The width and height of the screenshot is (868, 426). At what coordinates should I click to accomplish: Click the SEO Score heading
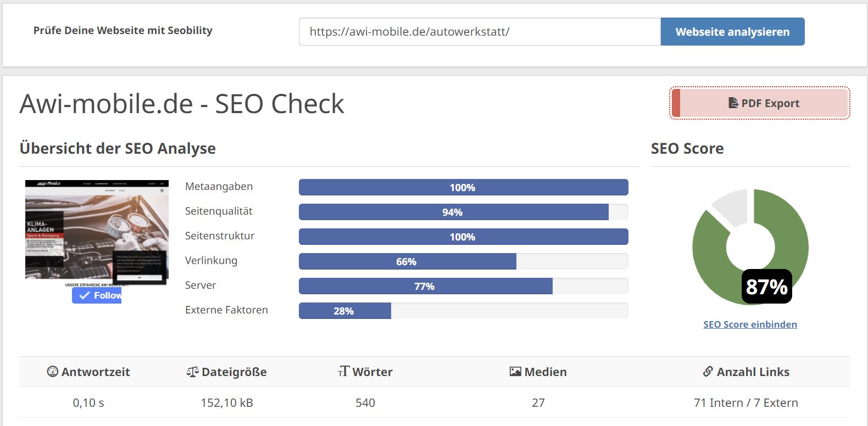click(687, 148)
